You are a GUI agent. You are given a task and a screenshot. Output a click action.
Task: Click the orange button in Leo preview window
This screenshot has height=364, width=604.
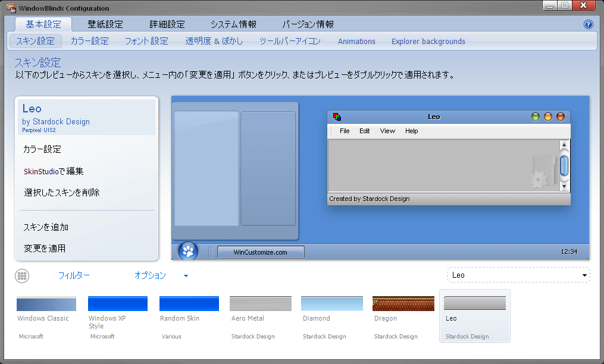547,117
